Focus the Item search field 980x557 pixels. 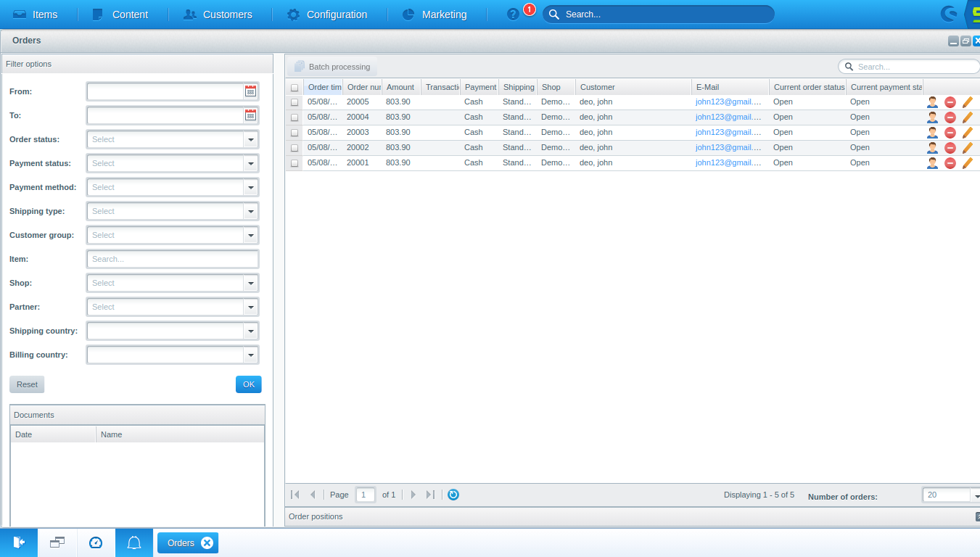pyautogui.click(x=173, y=259)
